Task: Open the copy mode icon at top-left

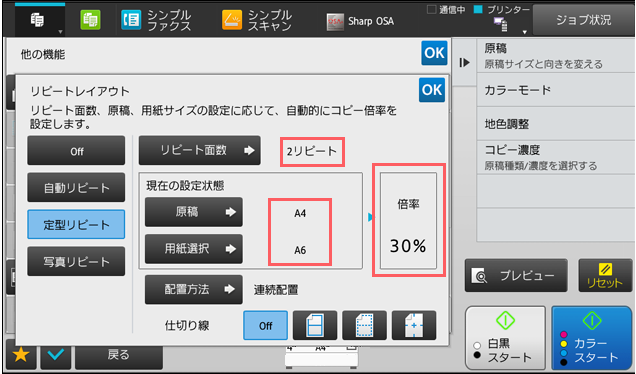Action: pos(39,20)
